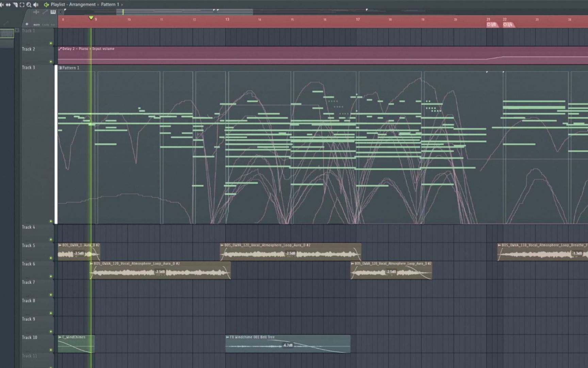
Task: Select the Zoom magnifier tool
Action: tap(29, 5)
